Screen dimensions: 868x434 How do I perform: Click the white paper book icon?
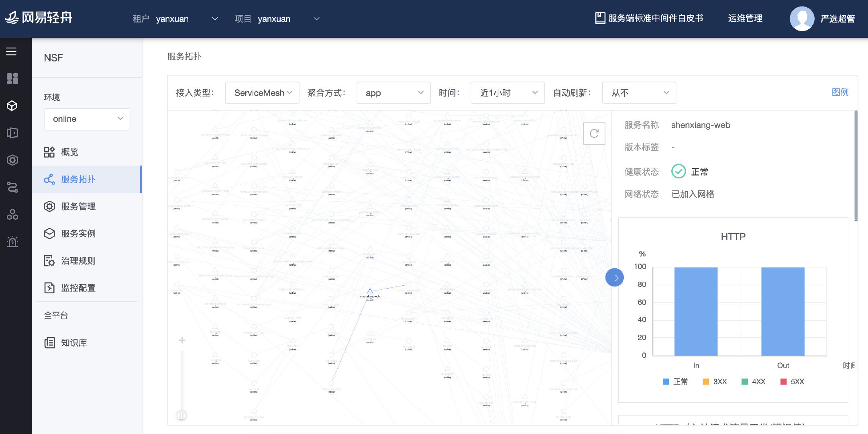pos(600,18)
